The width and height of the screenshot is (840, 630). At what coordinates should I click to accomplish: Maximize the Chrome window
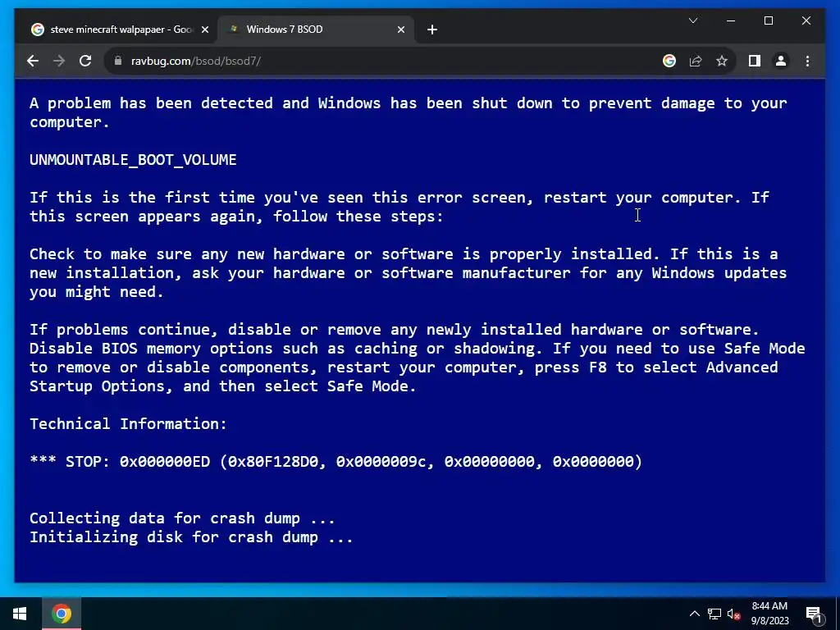pyautogui.click(x=768, y=21)
